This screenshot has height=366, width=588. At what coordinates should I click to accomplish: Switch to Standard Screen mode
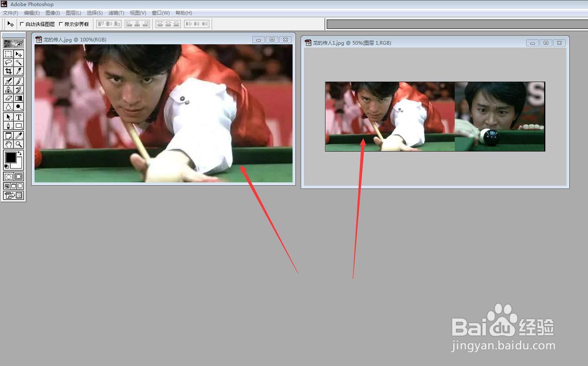[7, 186]
